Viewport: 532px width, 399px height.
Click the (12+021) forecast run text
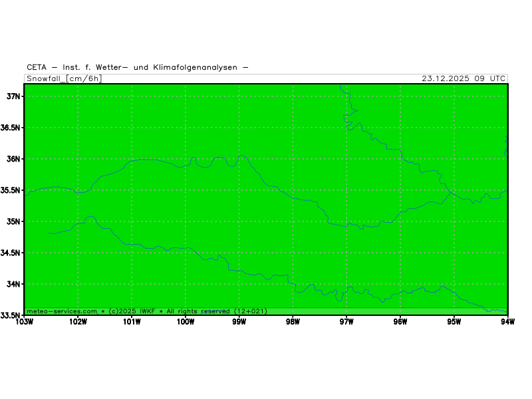coord(250,311)
